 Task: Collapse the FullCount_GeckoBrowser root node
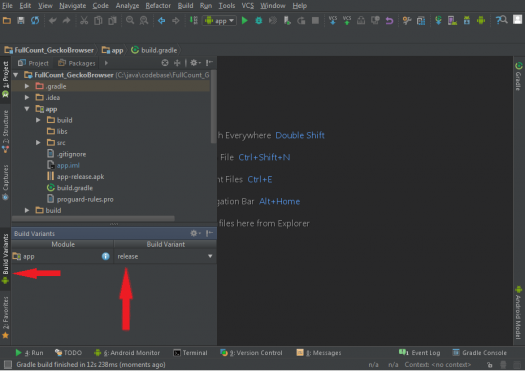pyautogui.click(x=16, y=75)
